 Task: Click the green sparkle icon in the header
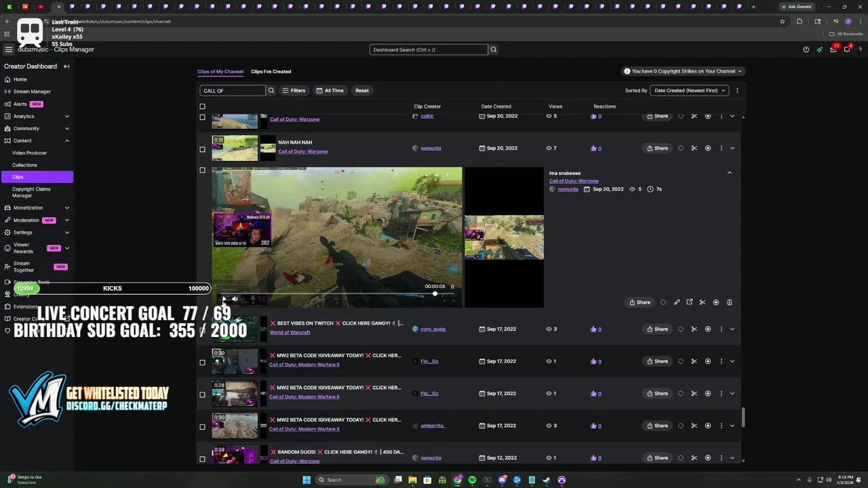(819, 49)
